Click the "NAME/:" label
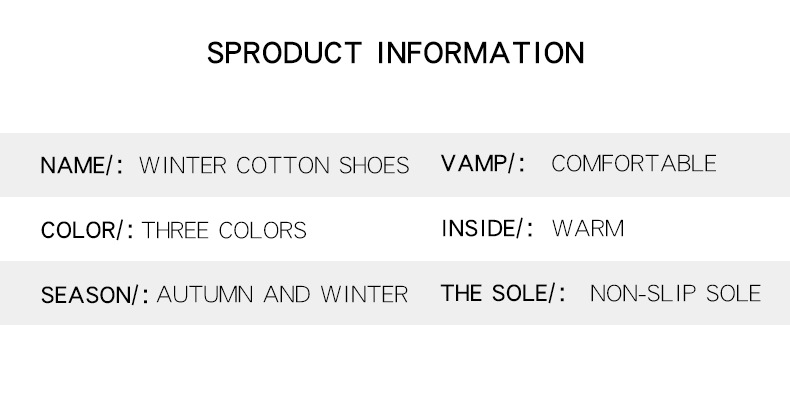 coord(82,166)
